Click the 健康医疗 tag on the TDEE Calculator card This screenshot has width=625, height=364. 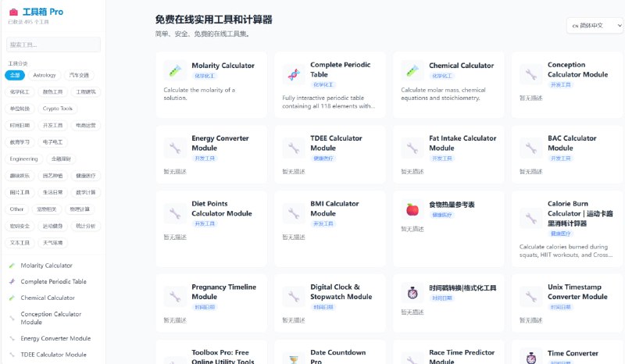tap(323, 159)
